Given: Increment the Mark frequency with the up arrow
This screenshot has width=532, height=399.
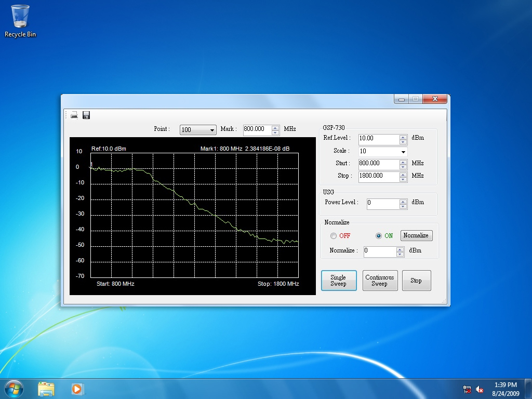Looking at the screenshot, I should tap(275, 127).
